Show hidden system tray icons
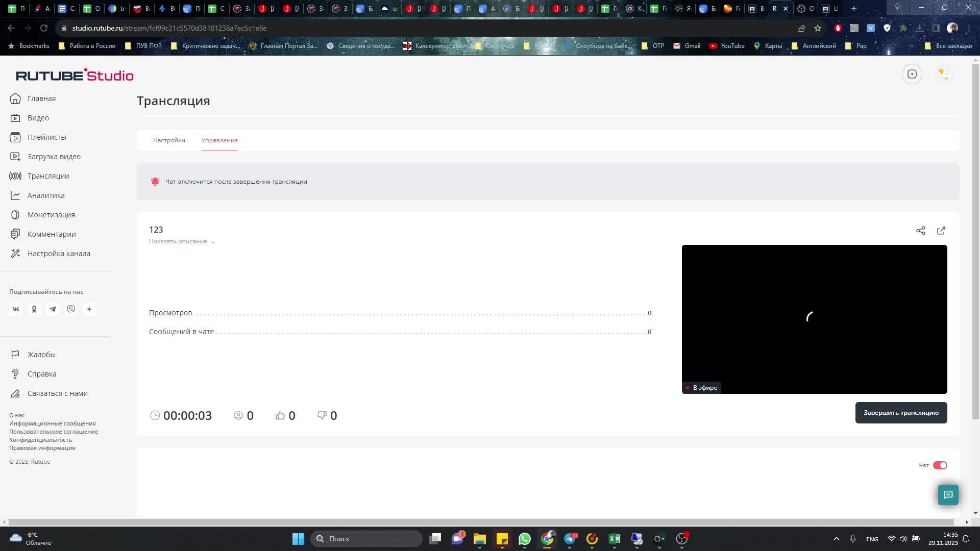 (836, 539)
